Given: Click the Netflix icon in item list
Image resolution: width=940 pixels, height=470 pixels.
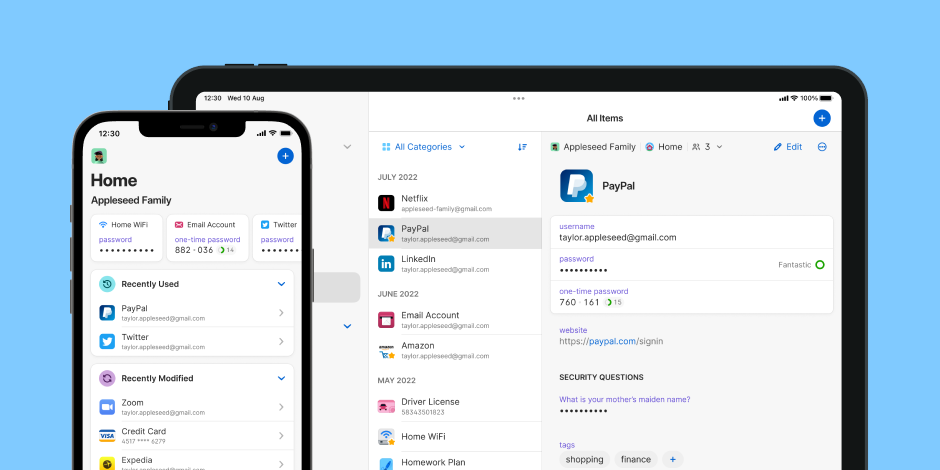Looking at the screenshot, I should (x=386, y=203).
